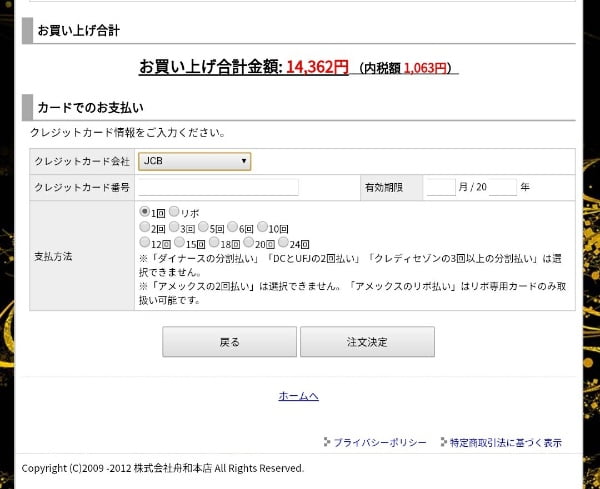The image size is (600, 489).
Task: Select the 15回 installment option
Action: [x=180, y=242]
